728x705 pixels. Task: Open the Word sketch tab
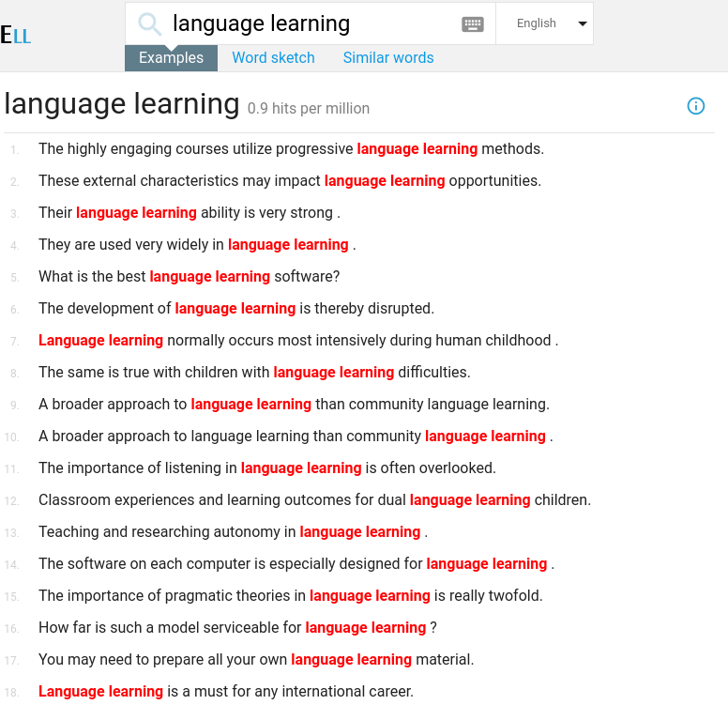pyautogui.click(x=273, y=58)
